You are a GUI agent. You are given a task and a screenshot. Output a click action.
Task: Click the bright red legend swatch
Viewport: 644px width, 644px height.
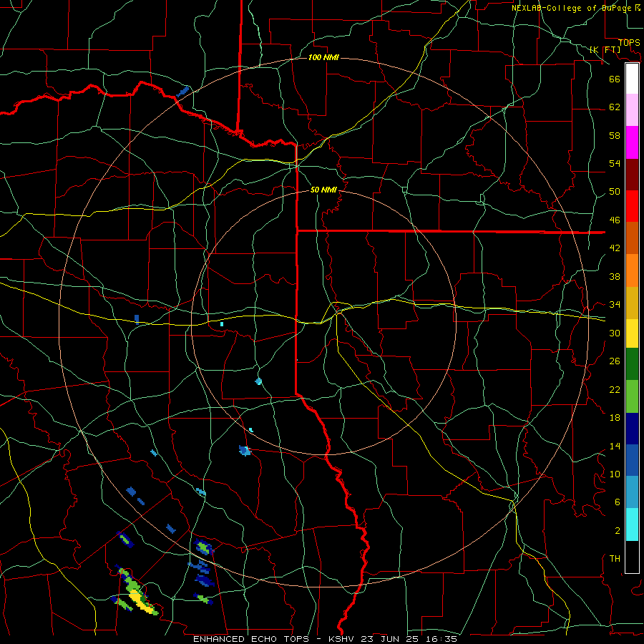(632, 206)
